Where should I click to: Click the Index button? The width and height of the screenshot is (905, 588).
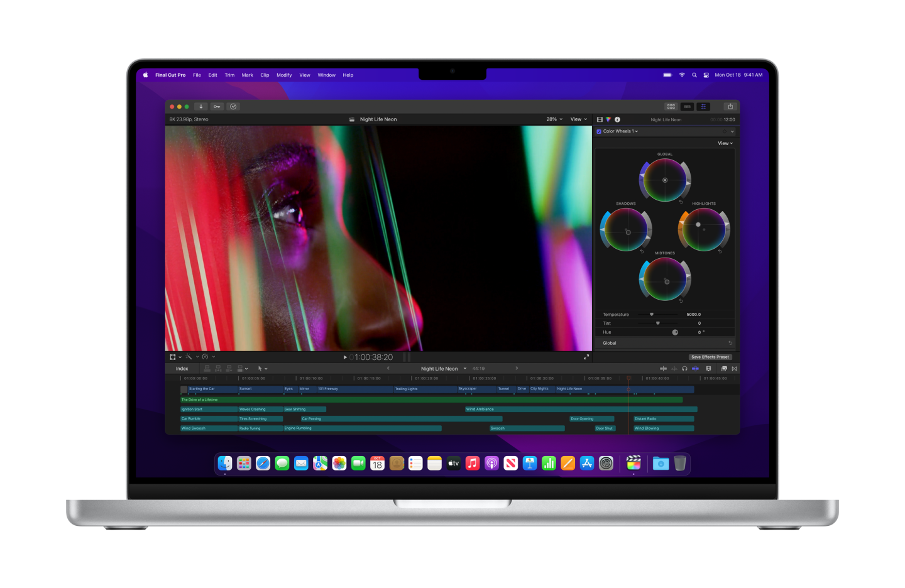[182, 369]
